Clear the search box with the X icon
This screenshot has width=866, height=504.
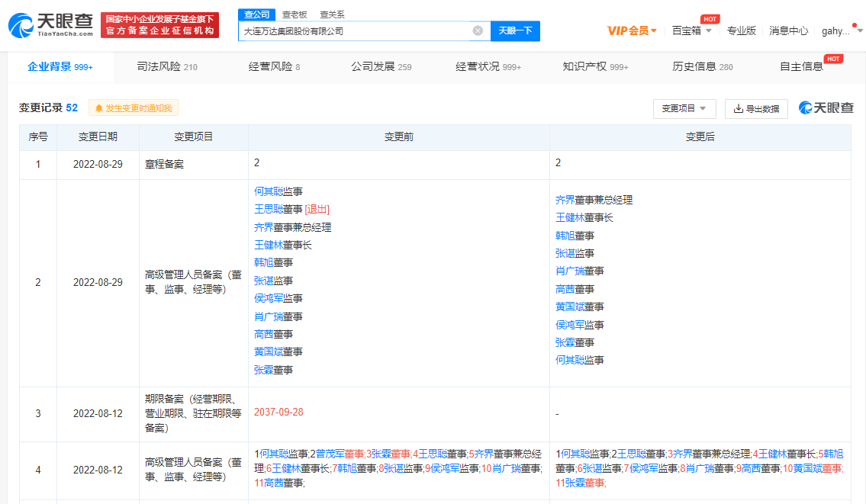click(478, 31)
